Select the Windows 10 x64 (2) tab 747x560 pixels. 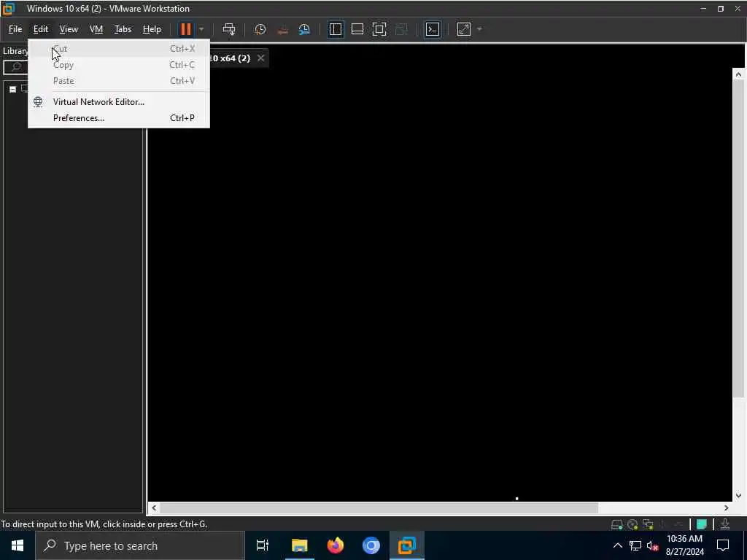click(x=231, y=58)
